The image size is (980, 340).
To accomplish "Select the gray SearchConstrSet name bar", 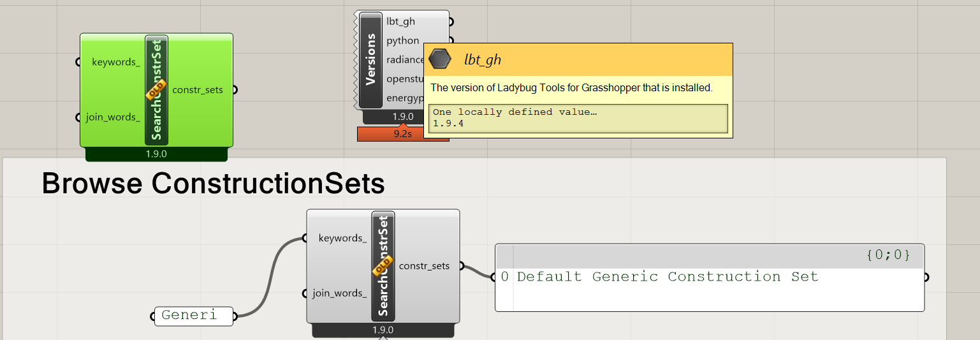I will pyautogui.click(x=383, y=265).
